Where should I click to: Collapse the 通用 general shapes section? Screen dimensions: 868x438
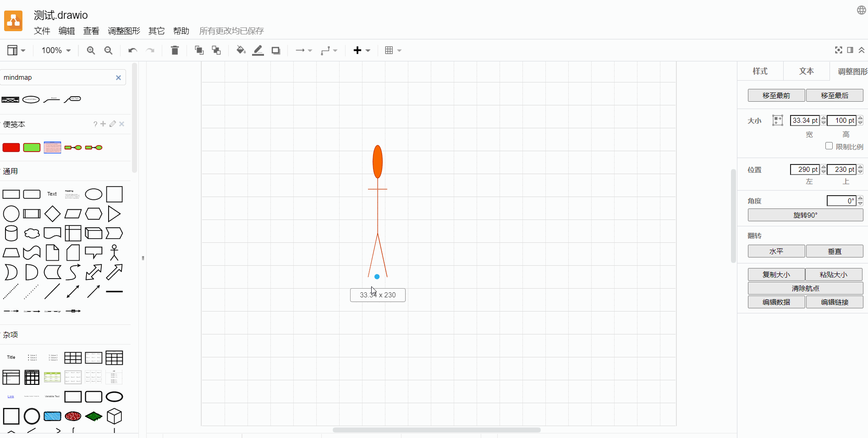click(x=11, y=171)
